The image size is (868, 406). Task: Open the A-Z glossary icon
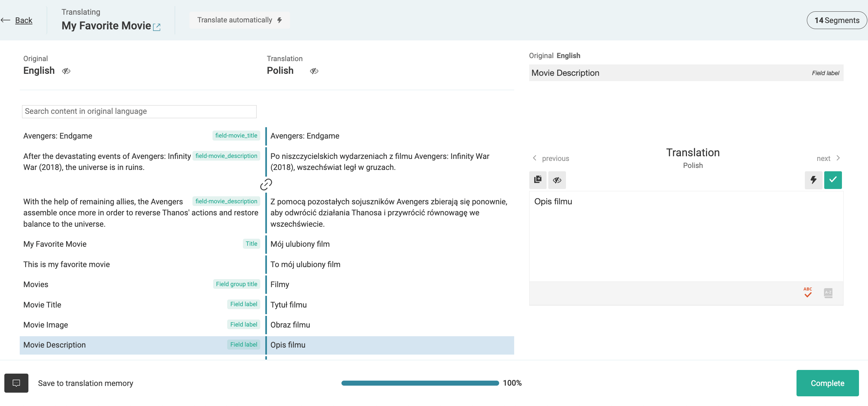tap(828, 292)
